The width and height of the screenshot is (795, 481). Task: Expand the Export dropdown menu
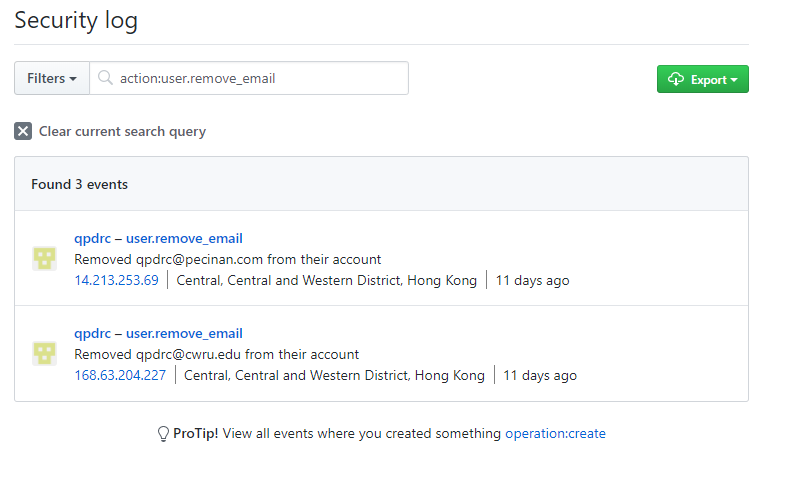click(x=702, y=80)
